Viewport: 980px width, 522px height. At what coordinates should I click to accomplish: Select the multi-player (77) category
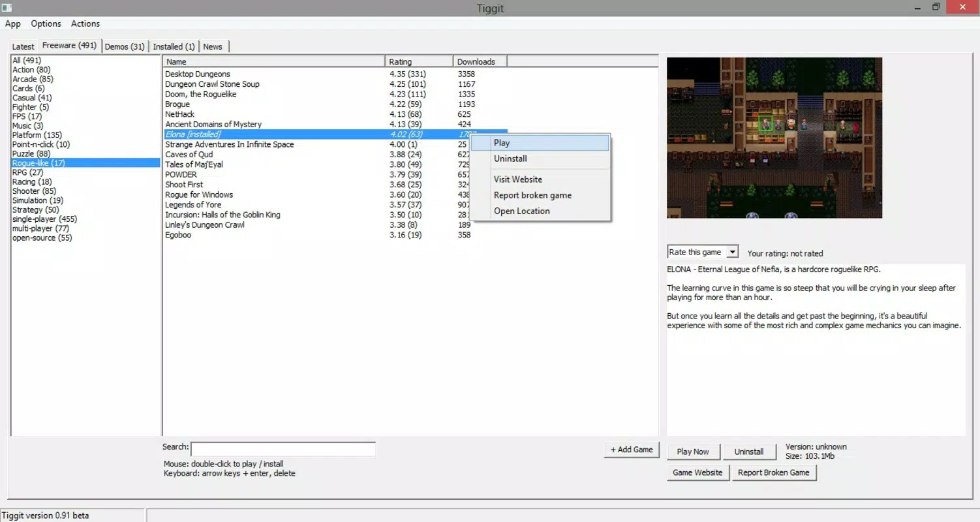(x=40, y=228)
